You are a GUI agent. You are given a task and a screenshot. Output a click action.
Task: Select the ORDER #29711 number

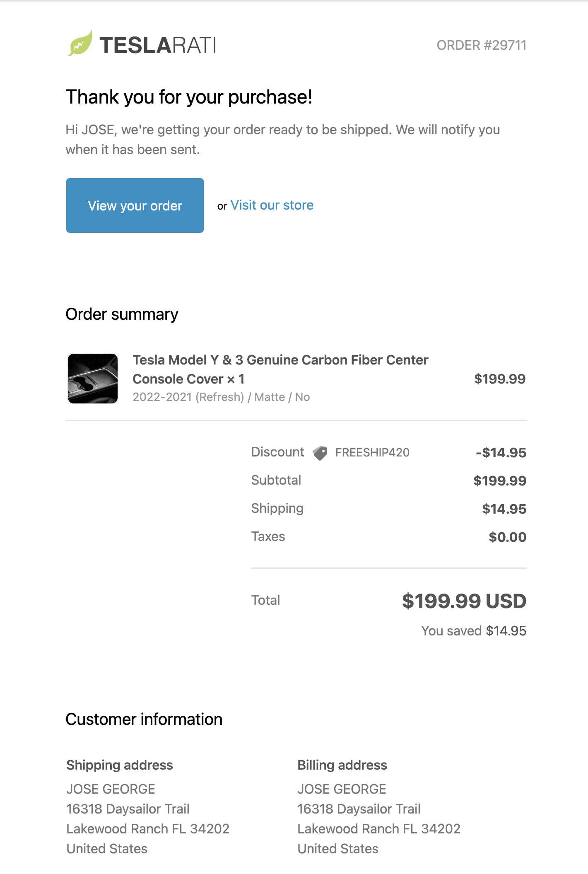click(x=482, y=45)
